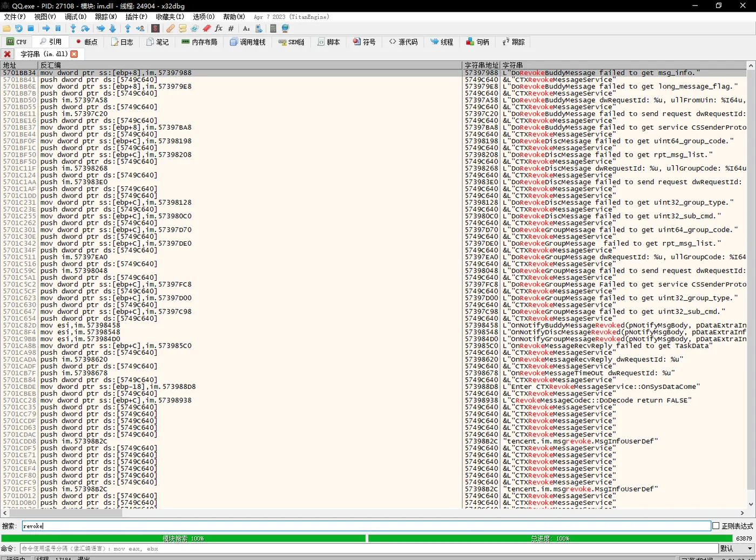Viewport: 756px width, 560px height.
Task: Open the 跟踪 trace tab
Action: (514, 42)
